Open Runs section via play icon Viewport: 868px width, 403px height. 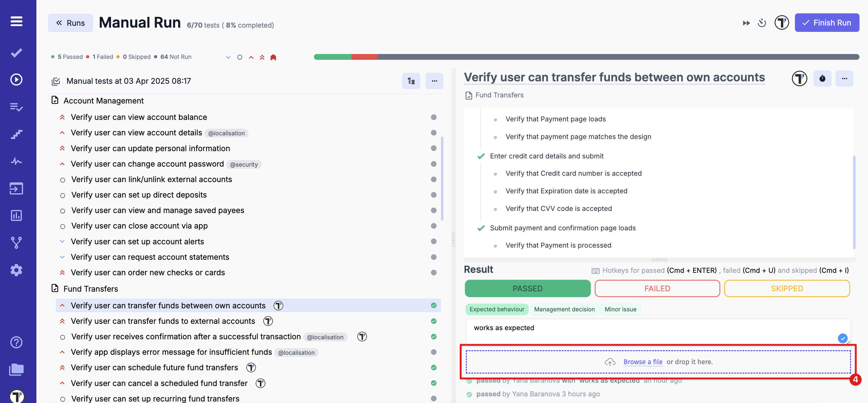click(x=16, y=80)
